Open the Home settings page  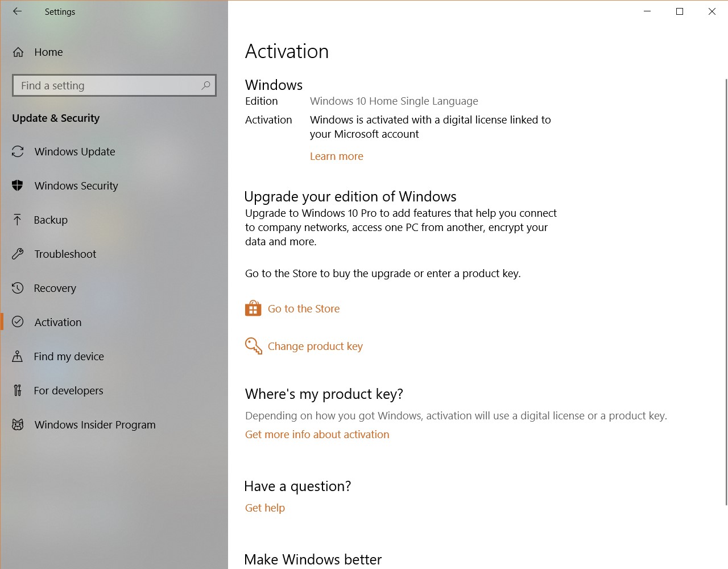[x=114, y=52]
